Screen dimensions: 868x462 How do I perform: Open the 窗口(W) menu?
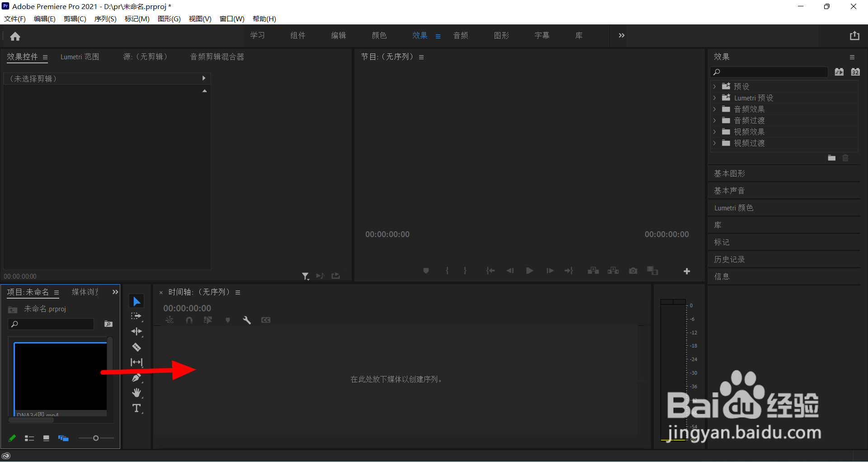232,19
